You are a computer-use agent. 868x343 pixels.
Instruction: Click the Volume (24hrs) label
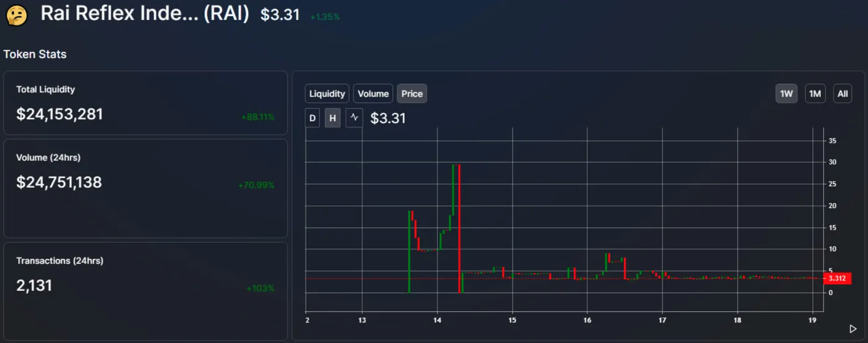48,158
